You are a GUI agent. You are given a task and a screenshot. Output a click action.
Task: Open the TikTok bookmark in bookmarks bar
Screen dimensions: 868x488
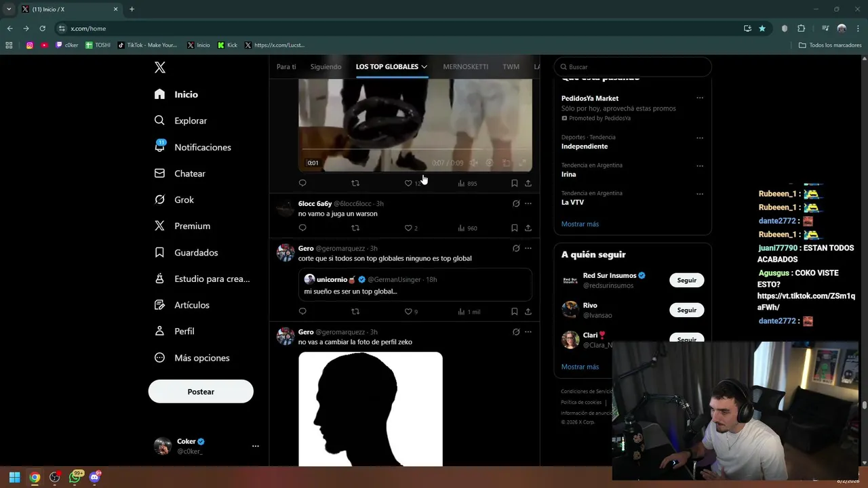click(x=147, y=45)
